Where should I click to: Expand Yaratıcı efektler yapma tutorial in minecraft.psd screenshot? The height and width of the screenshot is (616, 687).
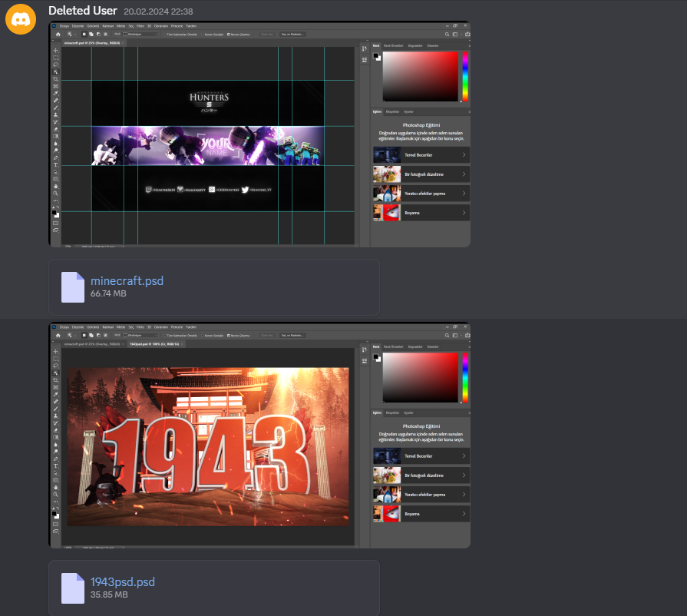click(421, 194)
